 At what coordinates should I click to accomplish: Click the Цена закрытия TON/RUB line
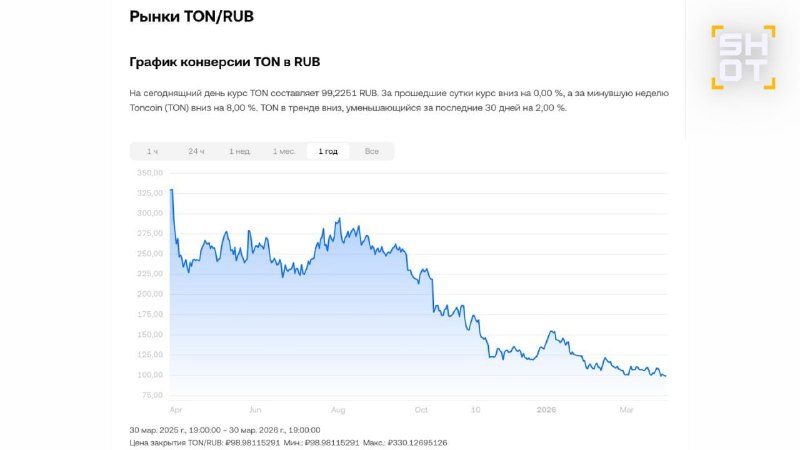pos(288,442)
